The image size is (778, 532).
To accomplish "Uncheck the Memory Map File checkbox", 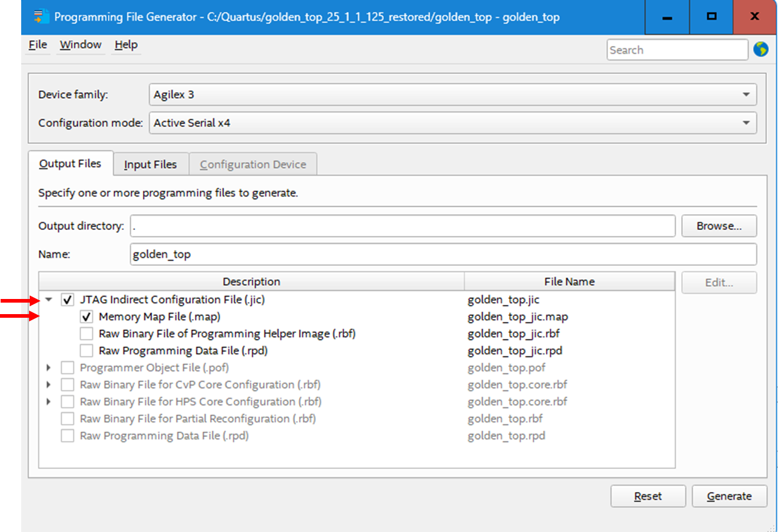I will tap(87, 317).
